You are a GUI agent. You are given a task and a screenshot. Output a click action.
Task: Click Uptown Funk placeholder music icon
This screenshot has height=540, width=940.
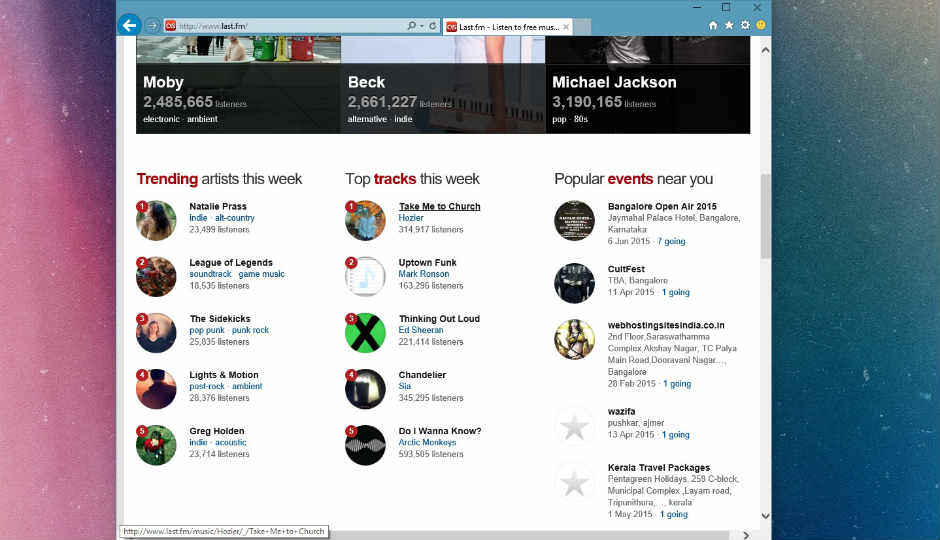tap(365, 277)
